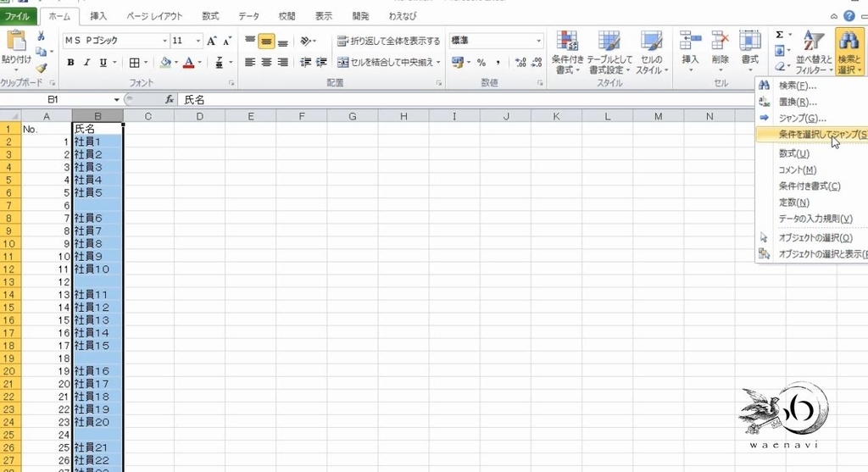The height and width of the screenshot is (472, 868).
Task: Click the Copy icon
Action: point(41,52)
